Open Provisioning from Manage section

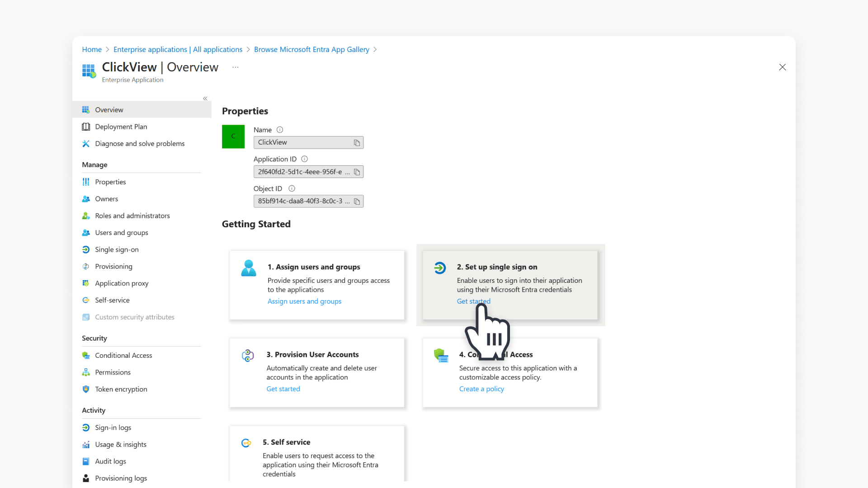tap(113, 267)
